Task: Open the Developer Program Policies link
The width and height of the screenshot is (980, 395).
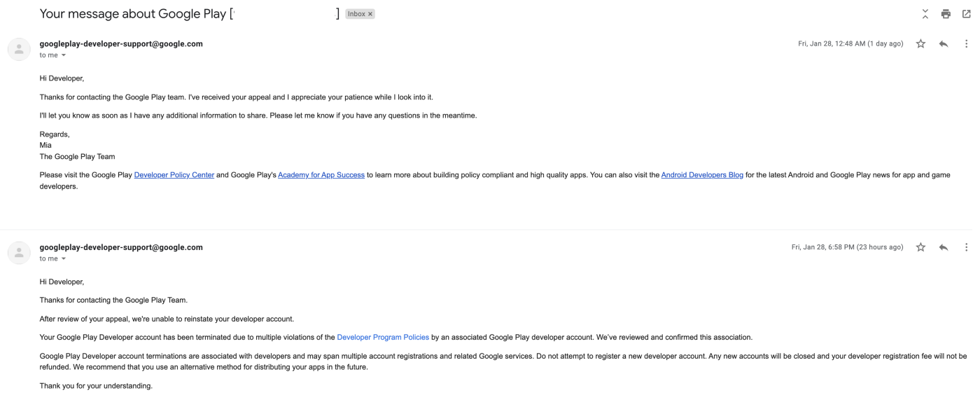Action: [383, 338]
